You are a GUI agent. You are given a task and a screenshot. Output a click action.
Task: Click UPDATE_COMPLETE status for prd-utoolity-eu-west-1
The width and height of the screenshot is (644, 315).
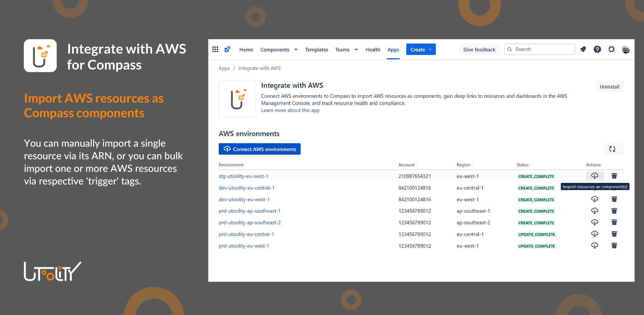click(537, 246)
